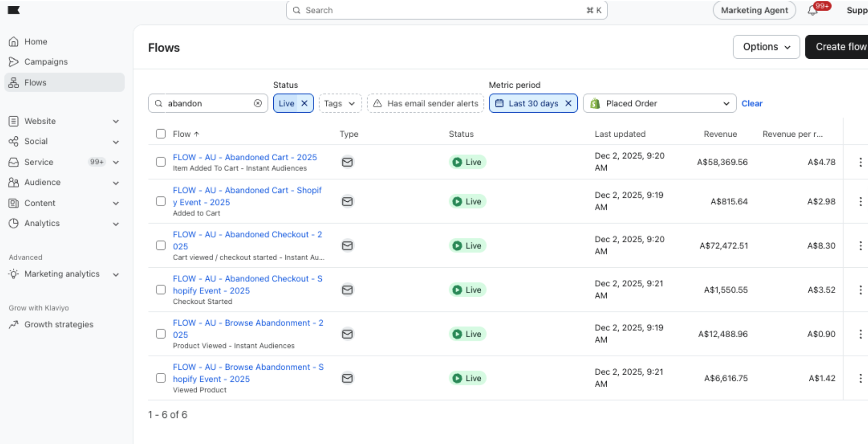This screenshot has width=868, height=444.
Task: Remove the Last 30 days filter
Action: click(568, 104)
